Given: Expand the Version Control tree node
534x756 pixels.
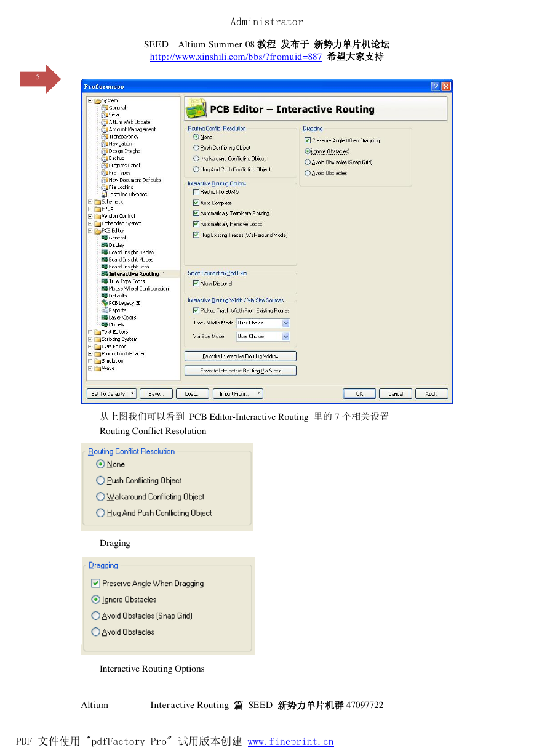Looking at the screenshot, I should point(90,216).
